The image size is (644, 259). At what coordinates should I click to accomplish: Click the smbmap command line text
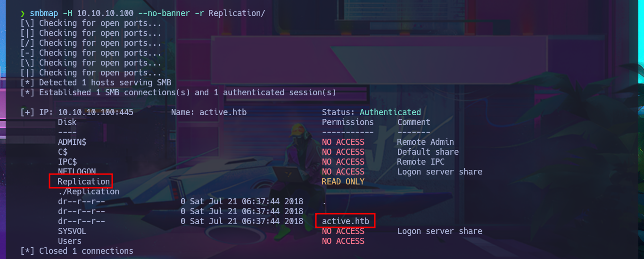[x=148, y=13]
